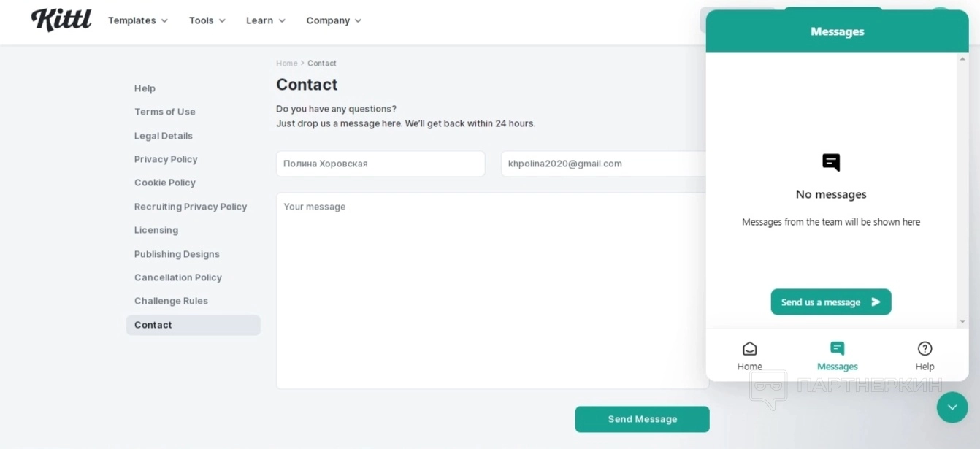Click the name input field
This screenshot has height=449, width=980.
click(380, 164)
